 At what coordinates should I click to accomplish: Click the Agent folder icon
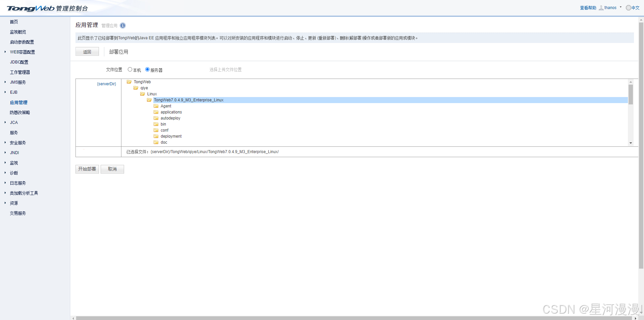[156, 106]
